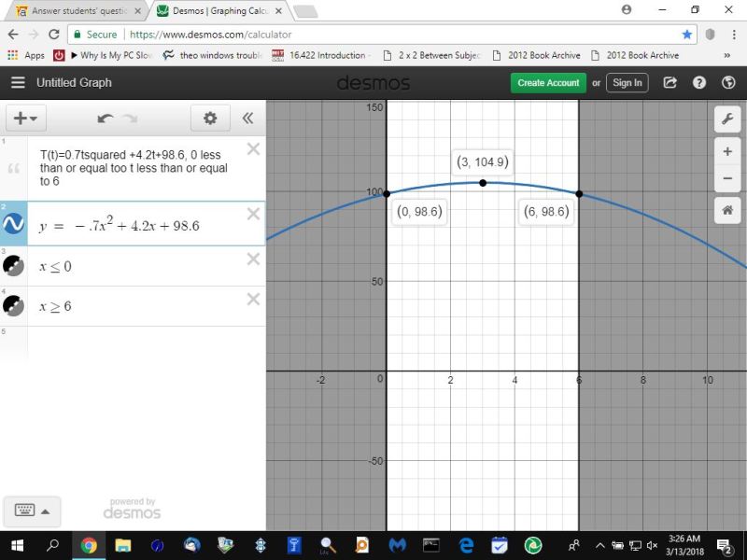747x560 pixels.
Task: Select the quote note icon in row 1
Action: (14, 168)
